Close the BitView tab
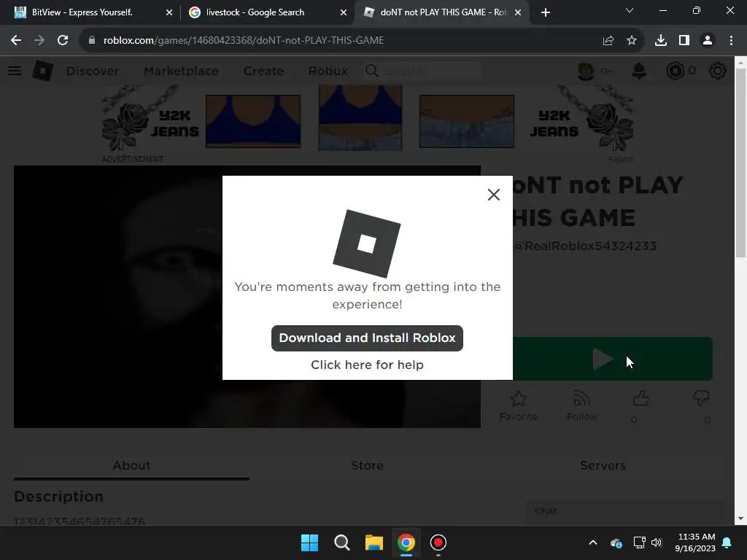This screenshot has height=560, width=747. point(169,12)
